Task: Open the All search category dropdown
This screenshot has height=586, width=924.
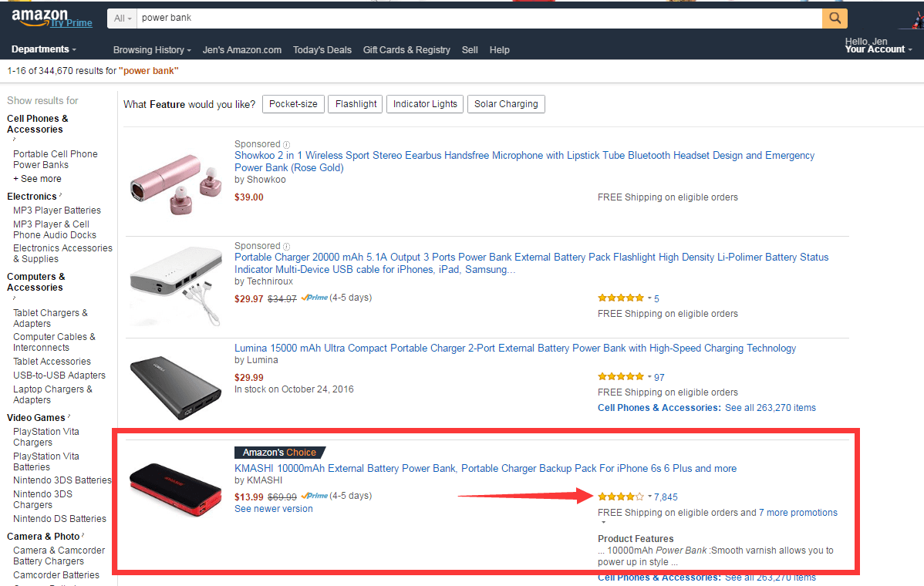Action: point(123,18)
